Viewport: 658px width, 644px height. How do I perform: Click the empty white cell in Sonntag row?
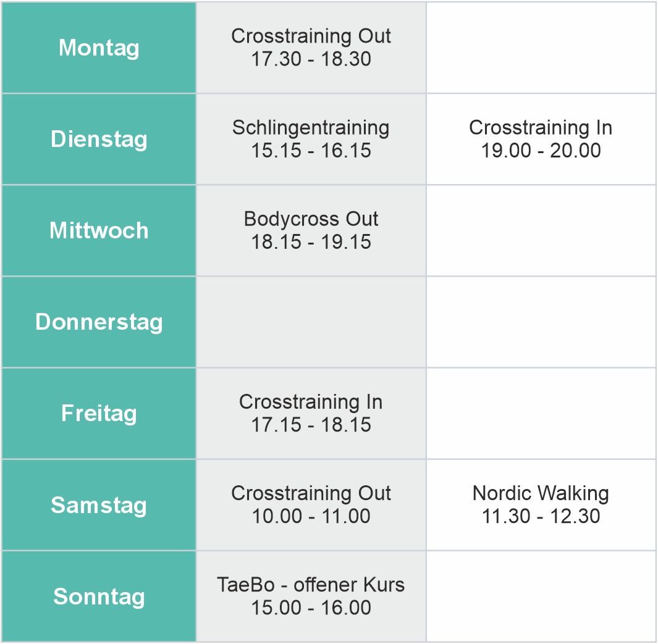541,596
